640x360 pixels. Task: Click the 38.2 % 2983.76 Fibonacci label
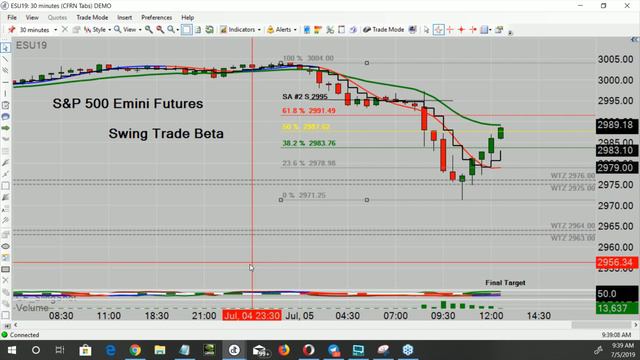coord(309,143)
